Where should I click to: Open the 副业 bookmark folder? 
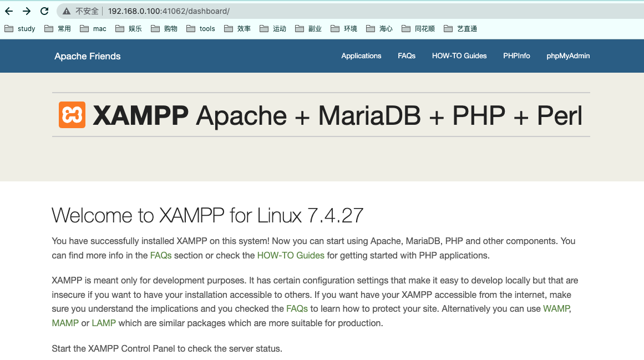(x=308, y=29)
